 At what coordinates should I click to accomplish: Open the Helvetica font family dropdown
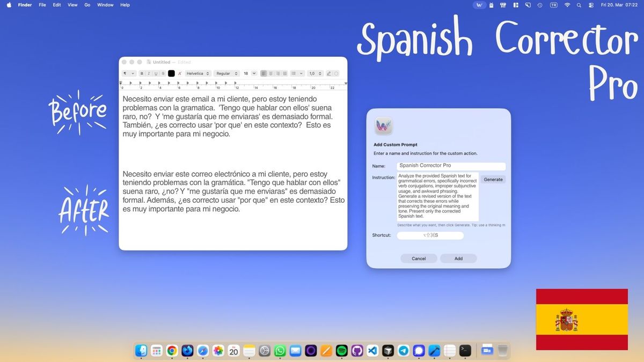pyautogui.click(x=197, y=73)
